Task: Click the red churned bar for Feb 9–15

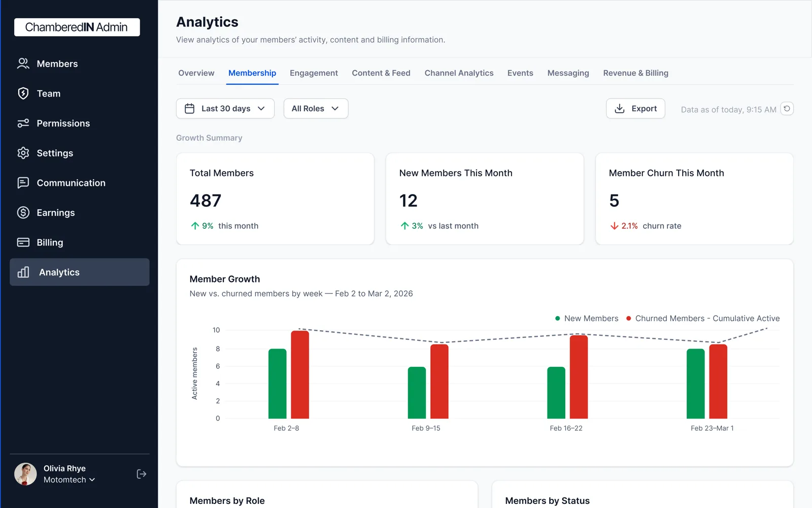Action: point(439,382)
